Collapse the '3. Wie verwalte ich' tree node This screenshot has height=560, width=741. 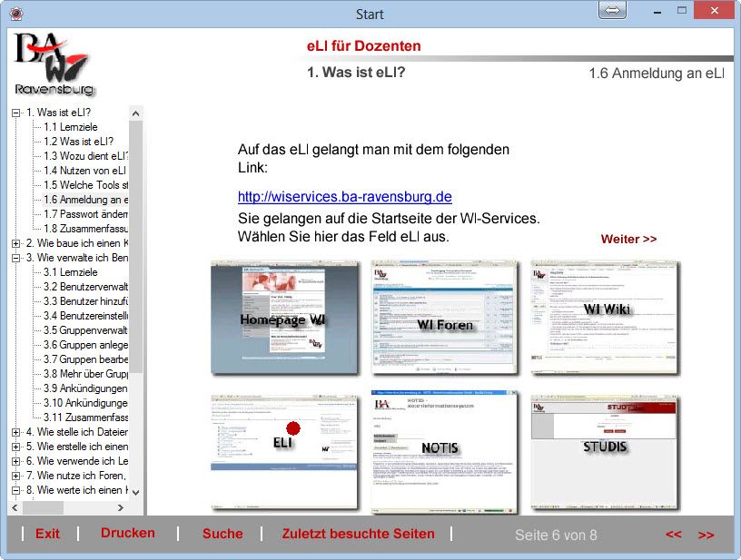15,258
